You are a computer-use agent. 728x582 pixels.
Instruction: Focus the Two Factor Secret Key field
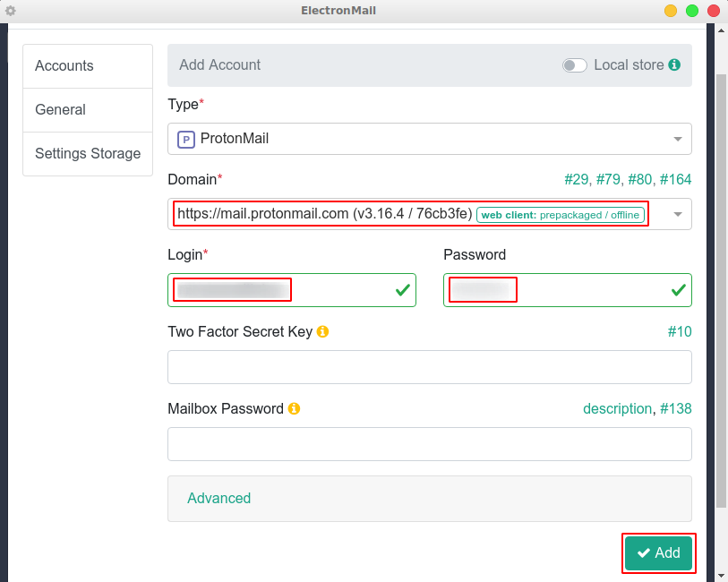[430, 367]
